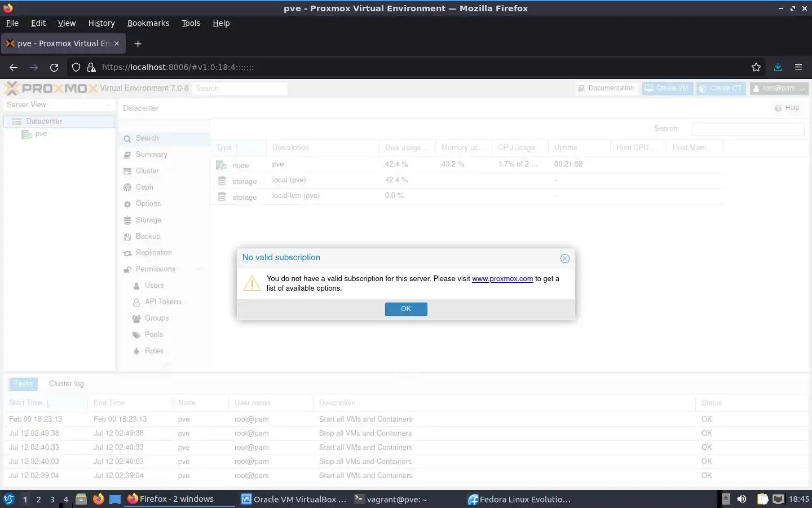Image resolution: width=812 pixels, height=508 pixels.
Task: Click the Create CT button
Action: coord(721,89)
